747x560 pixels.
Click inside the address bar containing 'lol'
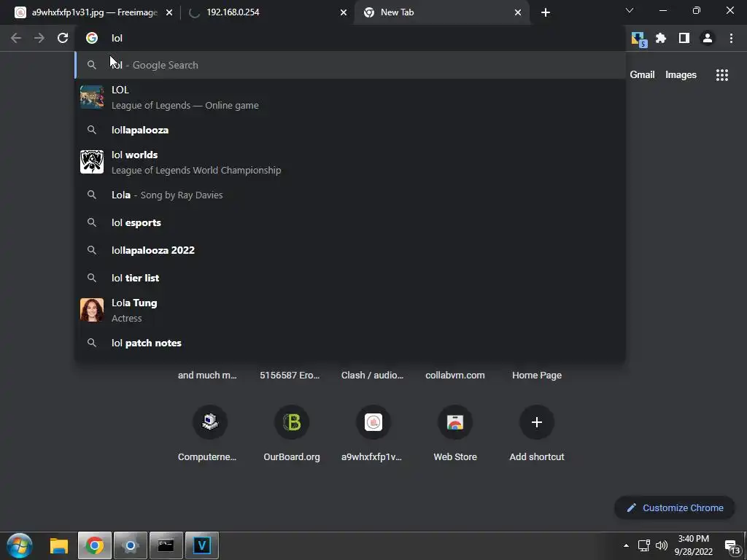(x=350, y=38)
